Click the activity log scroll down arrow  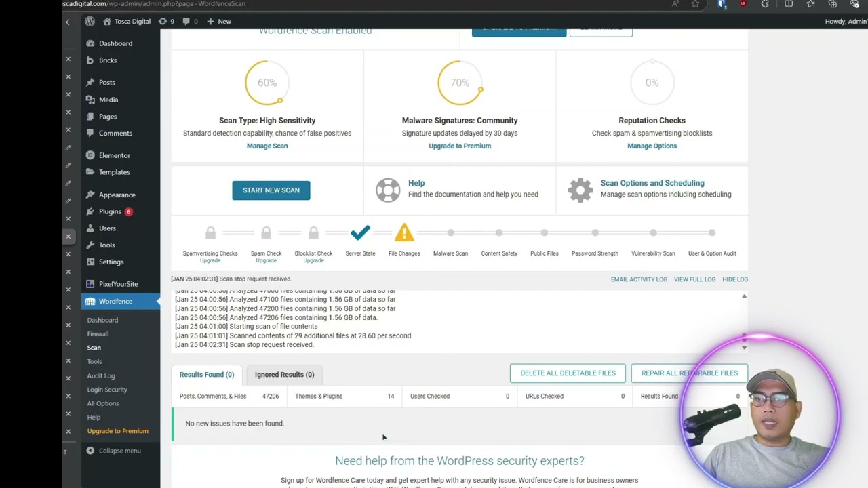744,348
